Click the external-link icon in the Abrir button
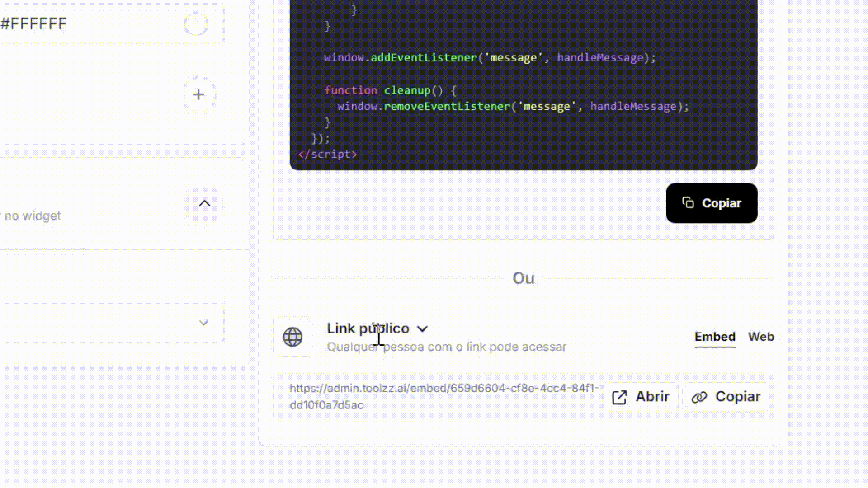This screenshot has width=868, height=488. 619,397
